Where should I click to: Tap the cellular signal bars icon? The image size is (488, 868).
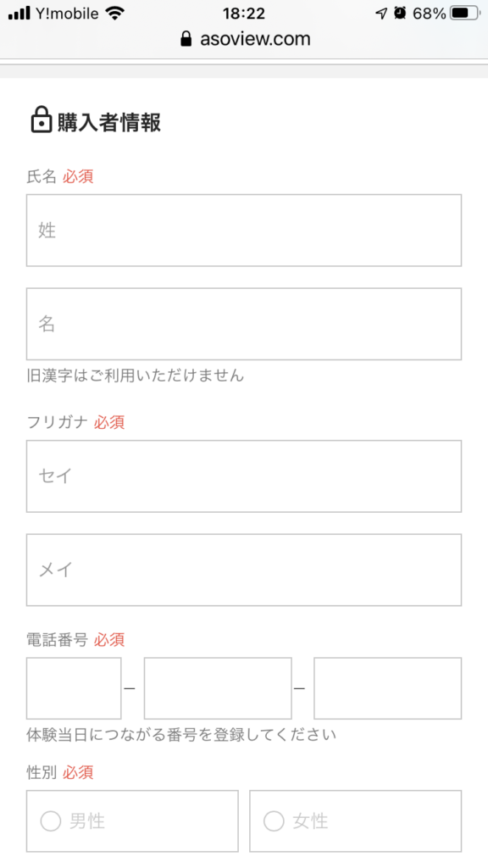point(19,14)
